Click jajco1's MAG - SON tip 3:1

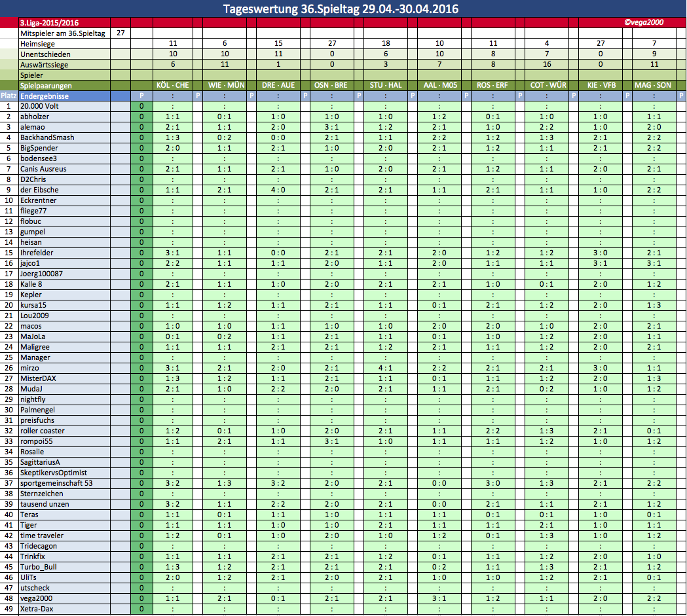[x=654, y=264]
